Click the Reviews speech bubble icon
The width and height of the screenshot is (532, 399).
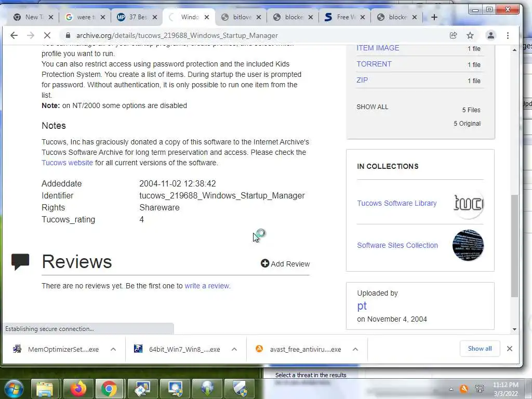20,262
